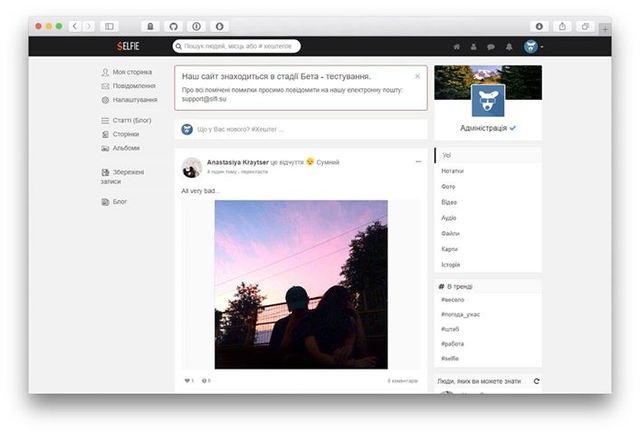Open the post options three-dot menu

pyautogui.click(x=418, y=161)
